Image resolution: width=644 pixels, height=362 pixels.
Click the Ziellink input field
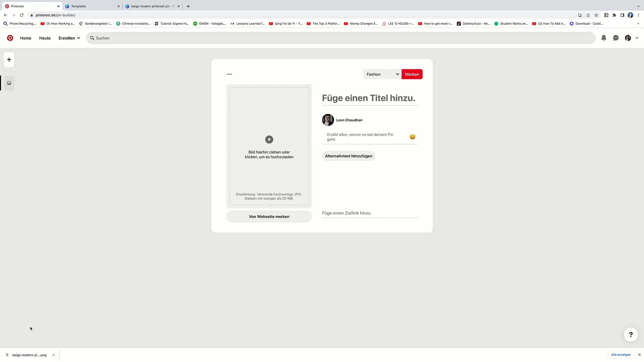pyautogui.click(x=370, y=213)
